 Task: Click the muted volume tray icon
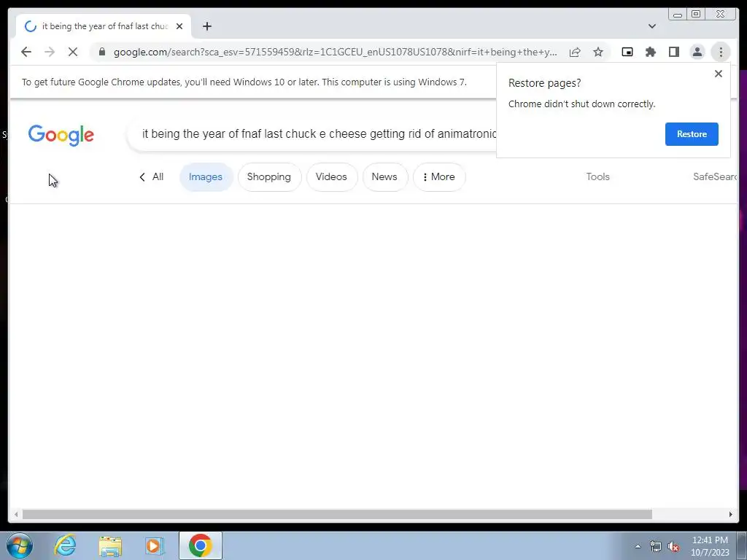(x=673, y=546)
